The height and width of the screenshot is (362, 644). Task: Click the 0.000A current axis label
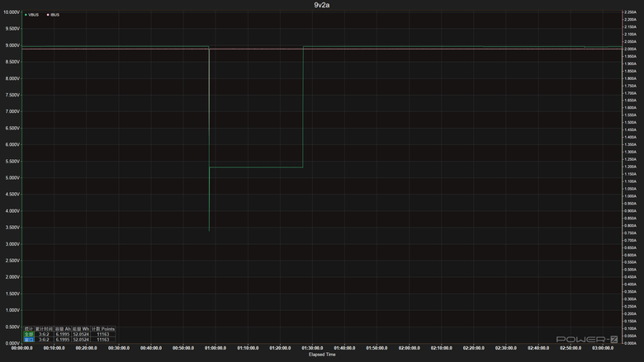(630, 343)
